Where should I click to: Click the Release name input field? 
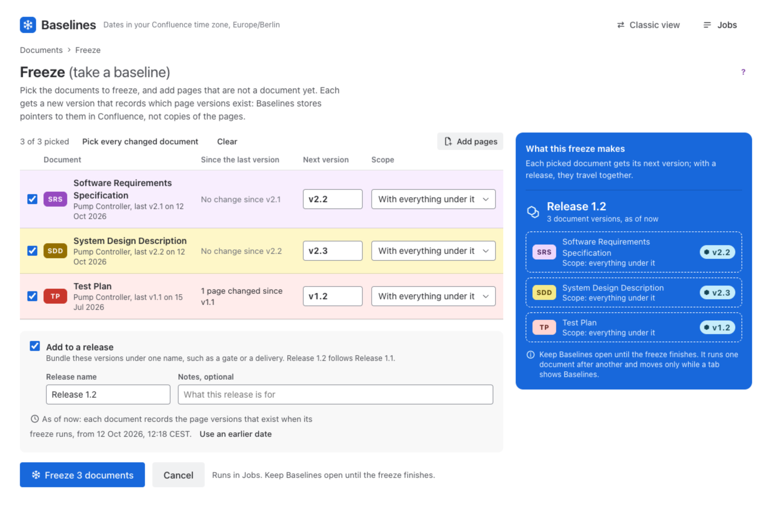(108, 395)
